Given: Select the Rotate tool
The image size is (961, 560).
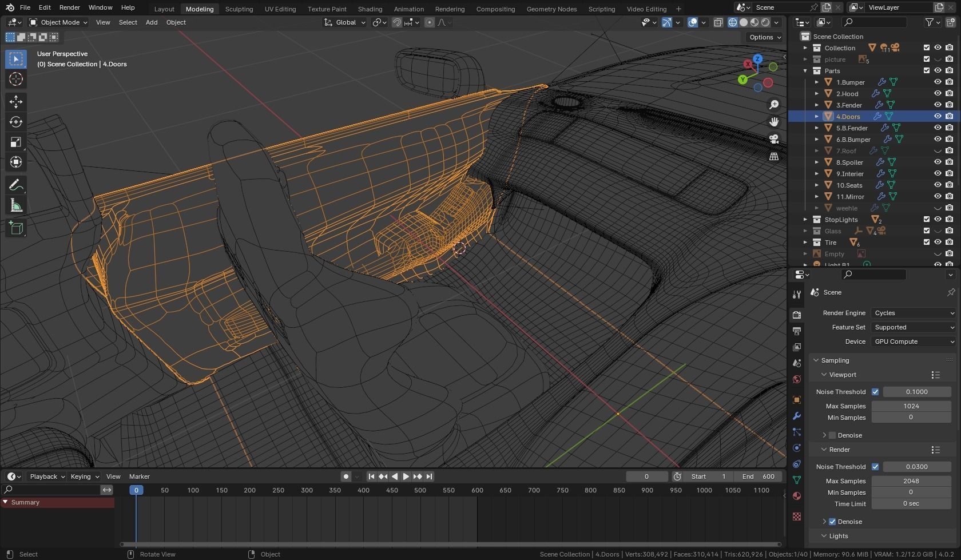Looking at the screenshot, I should [x=16, y=122].
